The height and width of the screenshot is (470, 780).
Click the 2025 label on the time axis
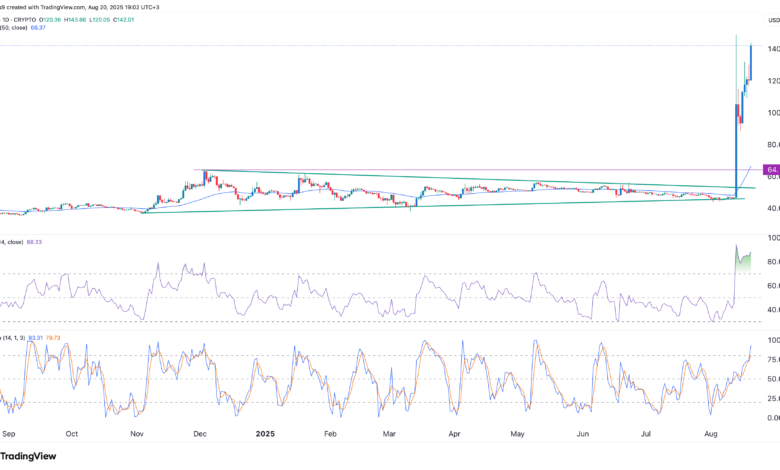pos(265,436)
